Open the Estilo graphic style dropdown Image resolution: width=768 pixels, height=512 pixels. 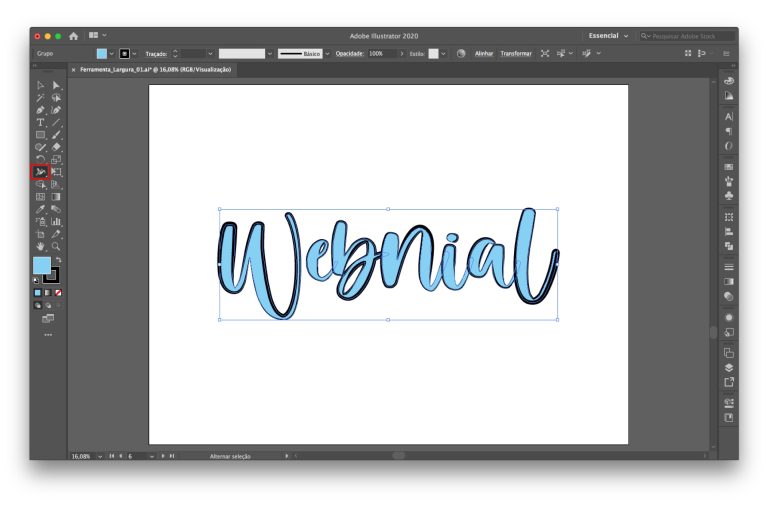click(443, 54)
